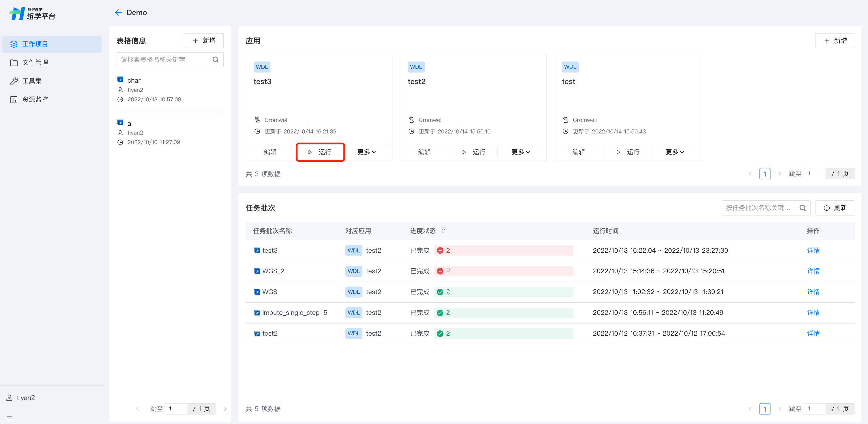Click the run 运行 play icon on test3

click(x=310, y=152)
